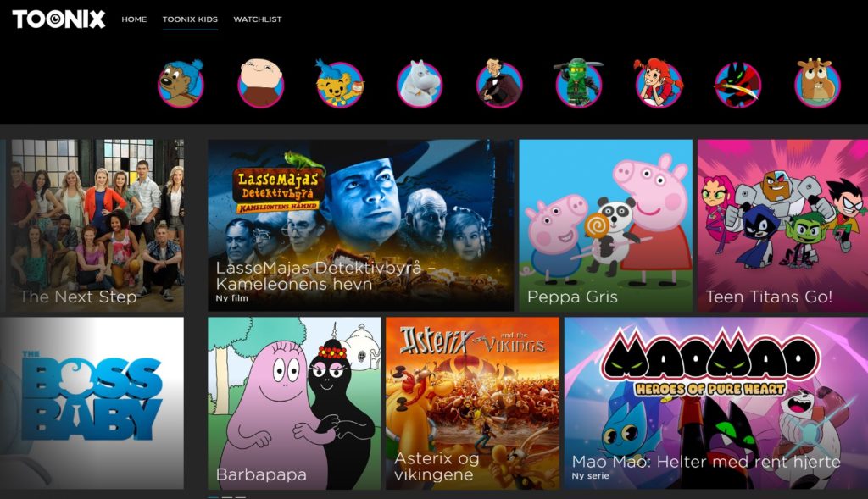Open the brown cow character icon
Viewport: 868px width, 499px height.
point(817,84)
